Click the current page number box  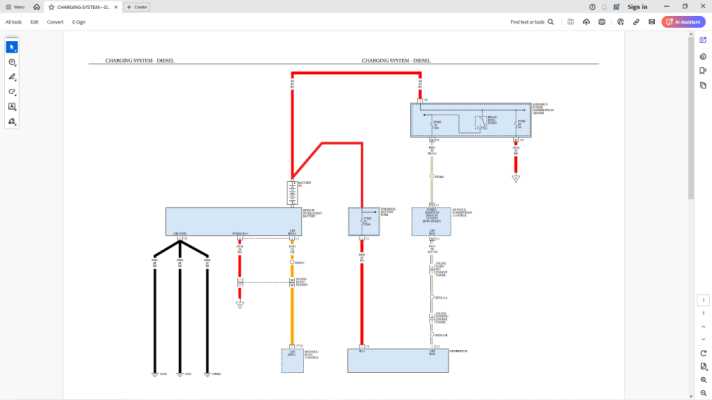703,300
